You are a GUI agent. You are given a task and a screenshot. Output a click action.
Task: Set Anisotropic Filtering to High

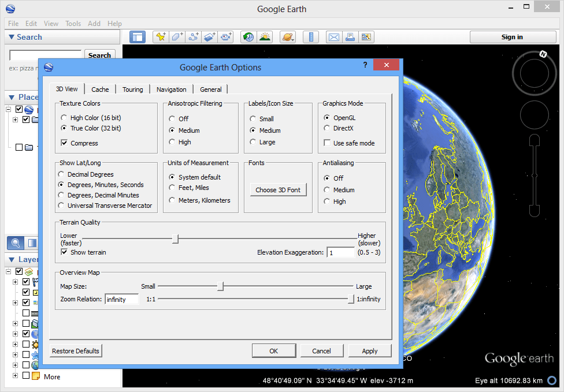[172, 142]
